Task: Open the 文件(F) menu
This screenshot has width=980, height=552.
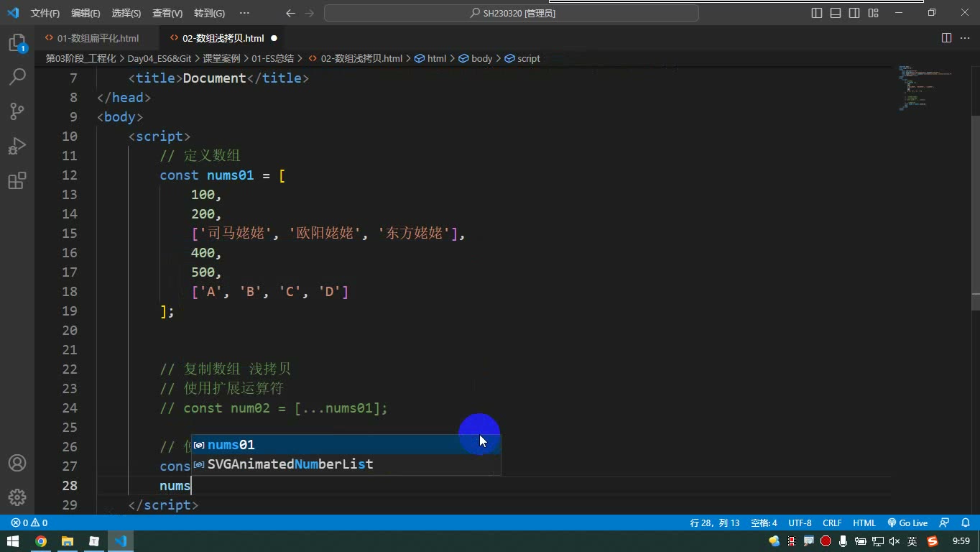Action: coord(45,13)
